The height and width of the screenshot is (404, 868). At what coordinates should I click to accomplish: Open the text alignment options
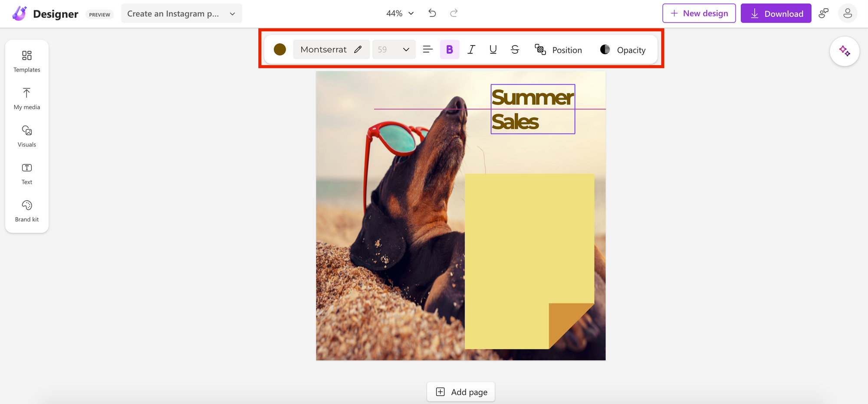tap(427, 49)
